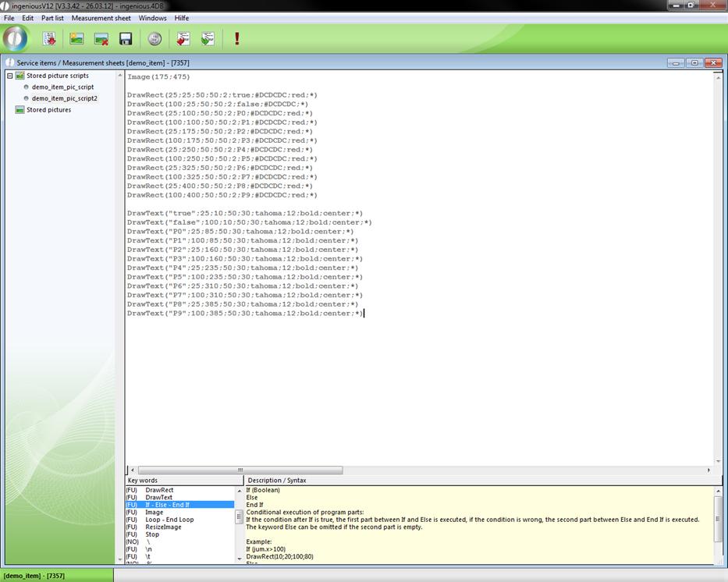
Task: Select demo_item_pic_script in the tree
Action: coord(62,87)
